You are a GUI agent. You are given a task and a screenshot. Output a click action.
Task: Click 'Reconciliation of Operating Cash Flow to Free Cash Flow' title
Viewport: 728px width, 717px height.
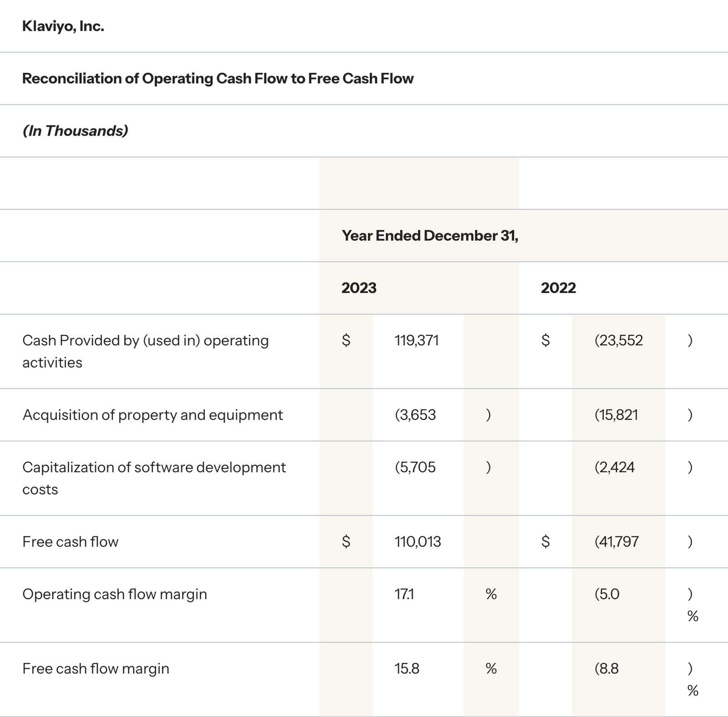(x=218, y=78)
